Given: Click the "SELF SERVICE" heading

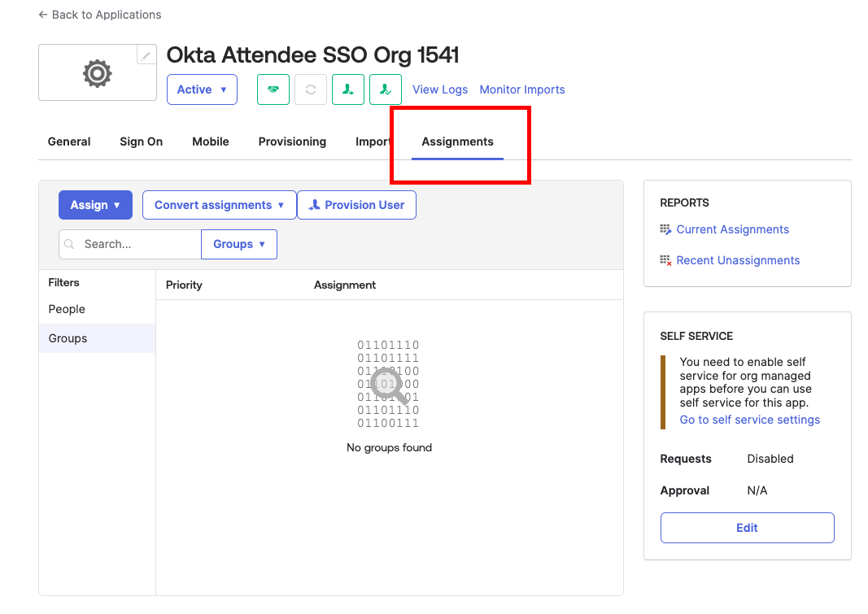Looking at the screenshot, I should pyautogui.click(x=696, y=337).
